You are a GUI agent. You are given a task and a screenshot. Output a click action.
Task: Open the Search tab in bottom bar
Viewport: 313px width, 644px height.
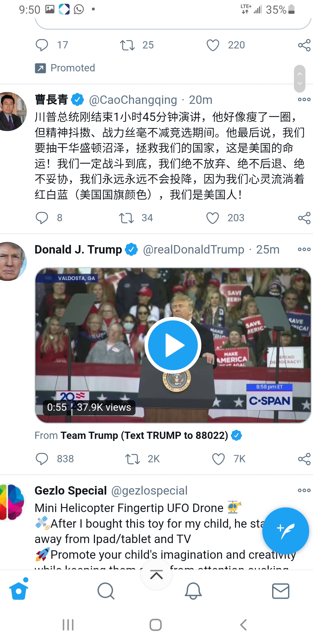(x=106, y=591)
